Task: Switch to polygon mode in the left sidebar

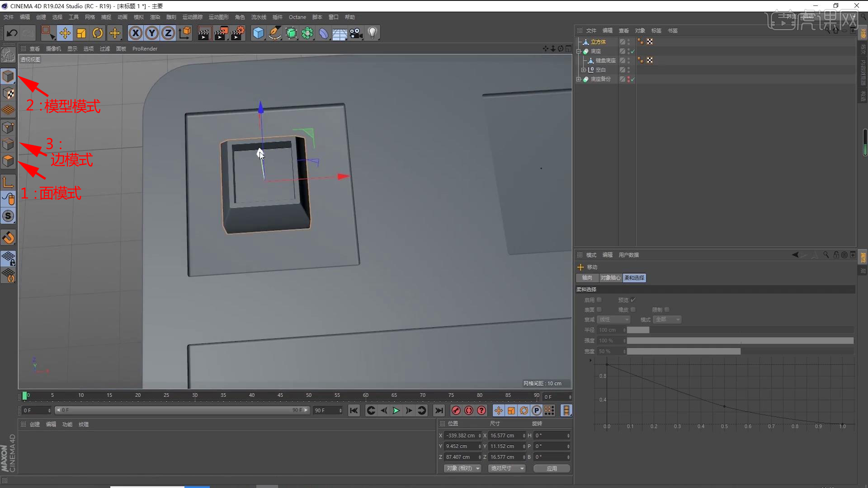Action: tap(8, 161)
